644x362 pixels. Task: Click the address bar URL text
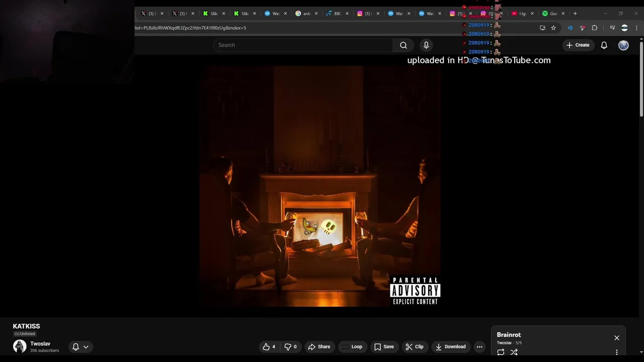(x=190, y=28)
